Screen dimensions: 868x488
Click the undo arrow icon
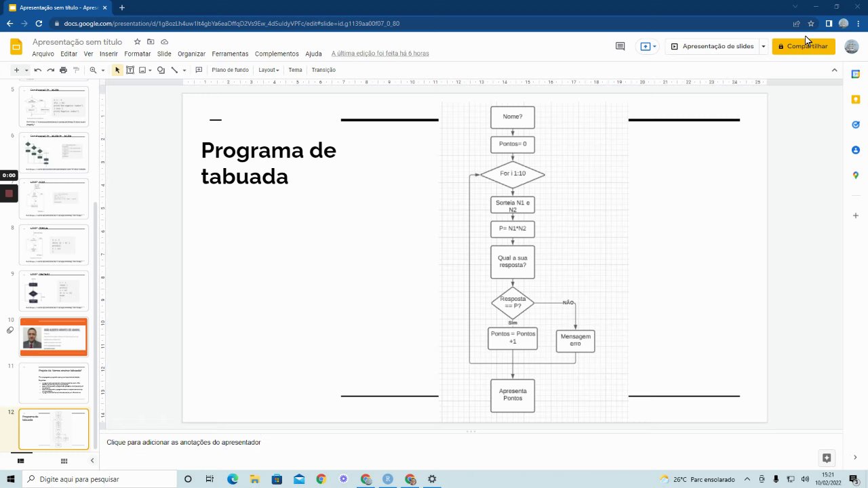(37, 70)
